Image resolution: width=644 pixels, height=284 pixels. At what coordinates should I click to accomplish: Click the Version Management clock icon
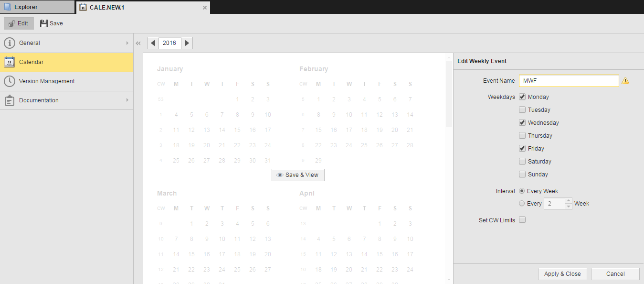point(10,81)
